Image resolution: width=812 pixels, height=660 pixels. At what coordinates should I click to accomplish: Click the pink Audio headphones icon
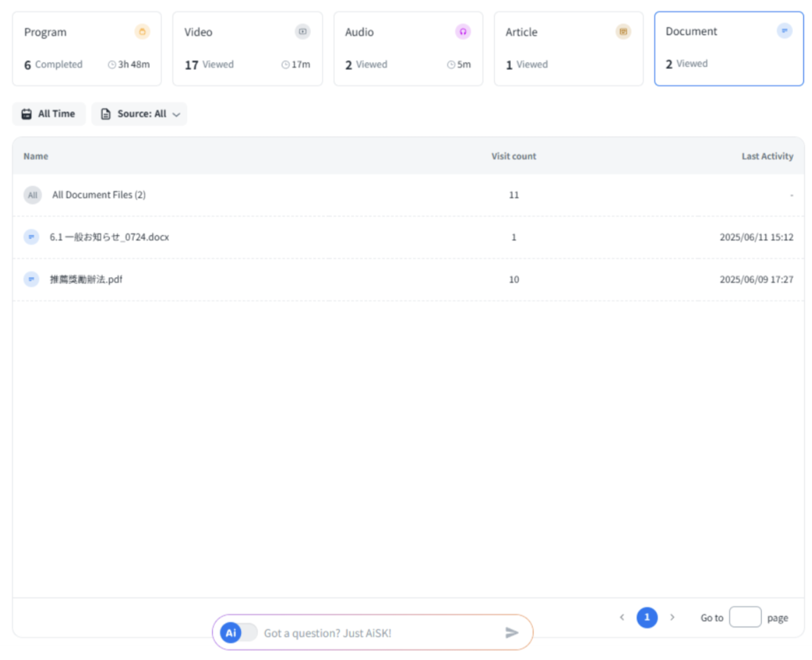[x=463, y=32]
